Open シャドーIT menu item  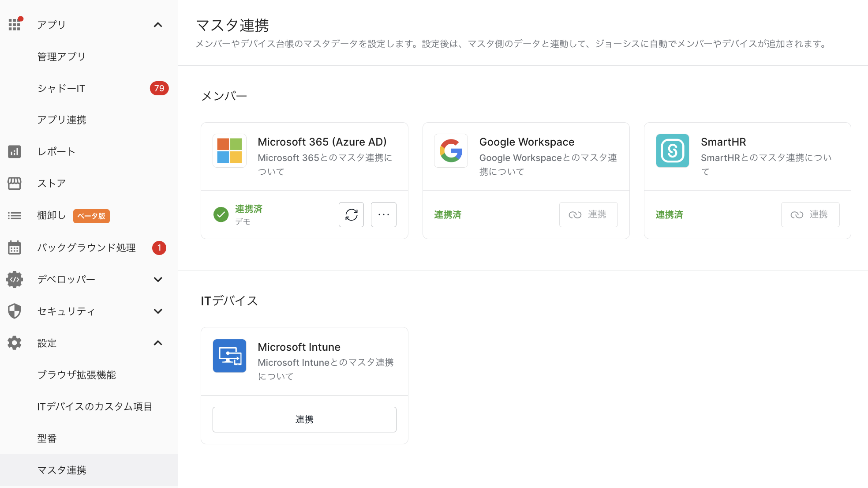(61, 88)
